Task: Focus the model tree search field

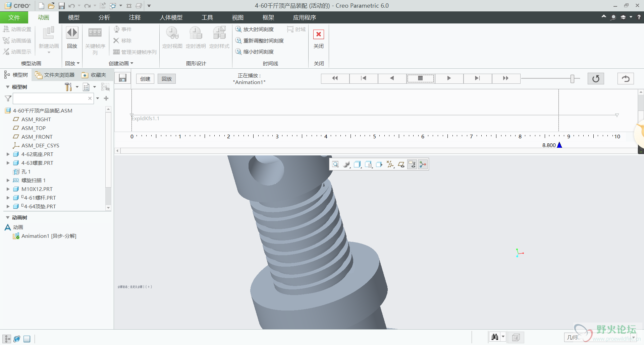Action: (50, 98)
